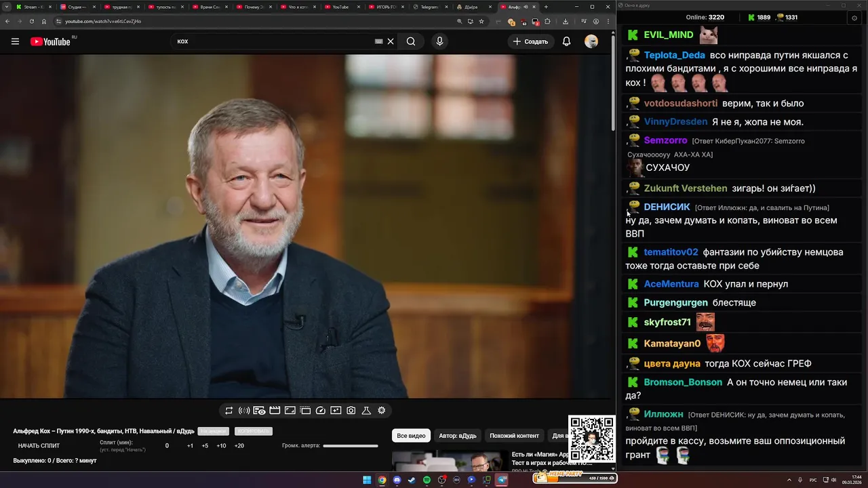Screen dimensions: 868x488
Task: Switch to the 'ИГОРЬ' browser tab
Action: pyautogui.click(x=386, y=7)
